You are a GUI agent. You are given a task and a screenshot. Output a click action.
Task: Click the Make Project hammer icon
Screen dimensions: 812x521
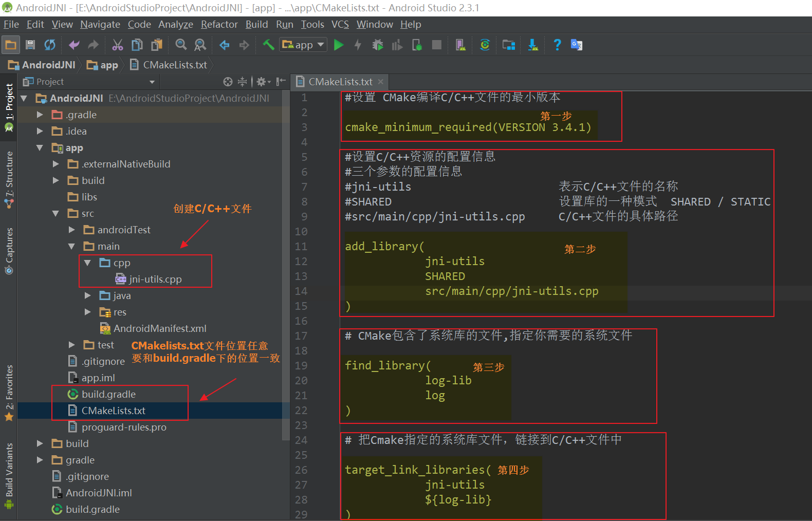pos(268,45)
